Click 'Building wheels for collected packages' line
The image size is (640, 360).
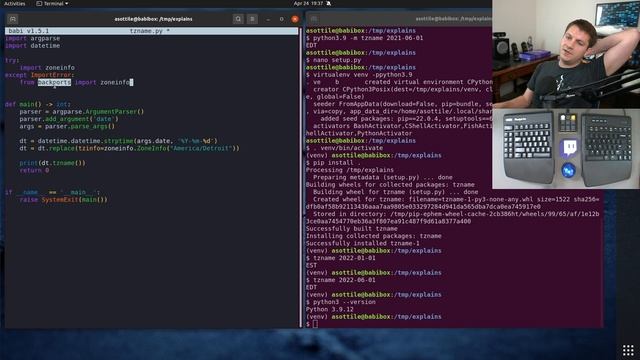point(390,185)
